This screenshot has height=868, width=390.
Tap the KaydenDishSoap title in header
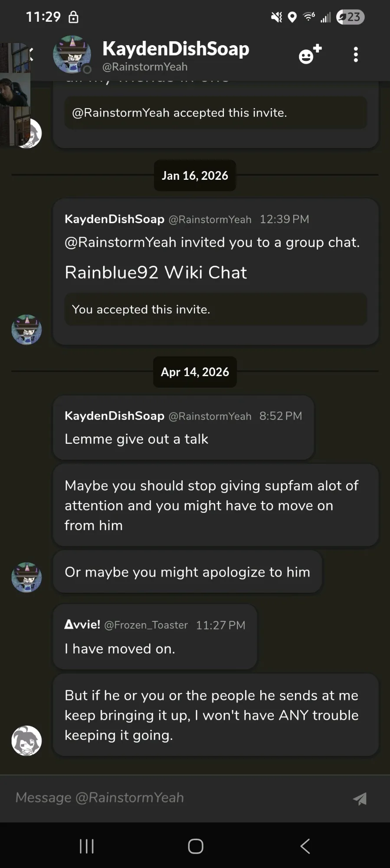(x=176, y=49)
